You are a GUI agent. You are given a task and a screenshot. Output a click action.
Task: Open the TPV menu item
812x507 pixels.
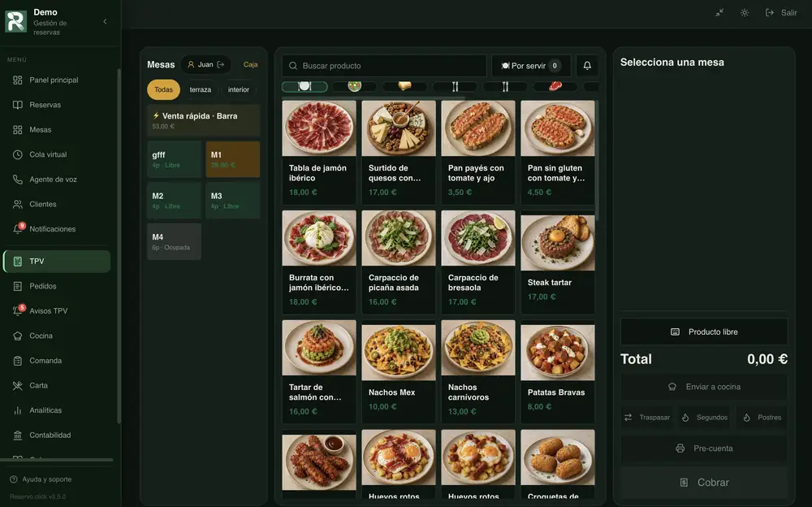click(57, 262)
